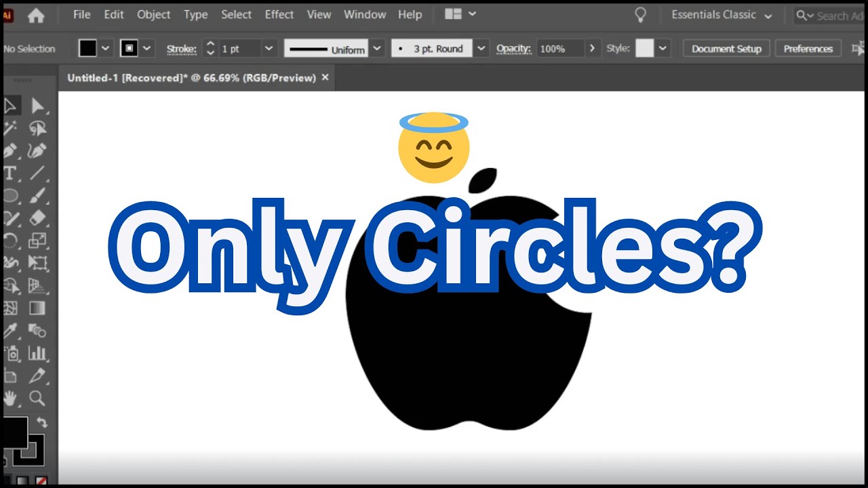Choose the Column Graph tool
The height and width of the screenshot is (488, 868).
(x=37, y=353)
